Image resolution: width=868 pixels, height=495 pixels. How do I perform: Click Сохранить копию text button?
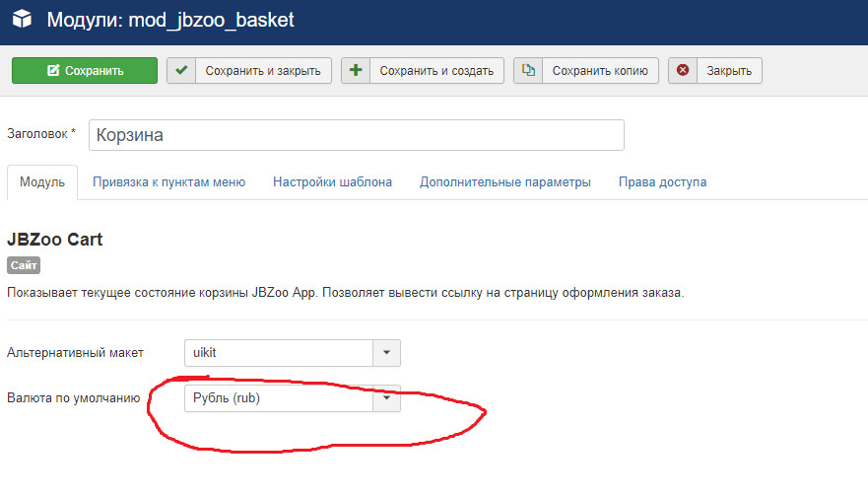(600, 70)
